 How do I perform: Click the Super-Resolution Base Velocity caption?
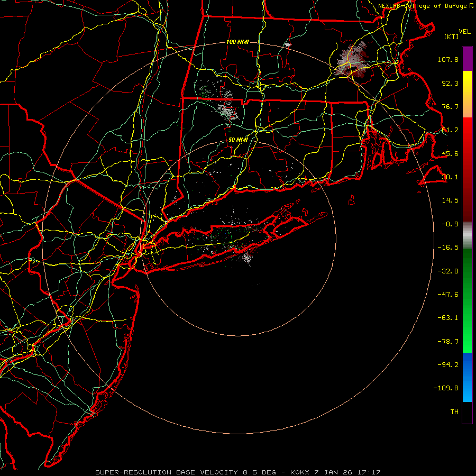point(238,472)
